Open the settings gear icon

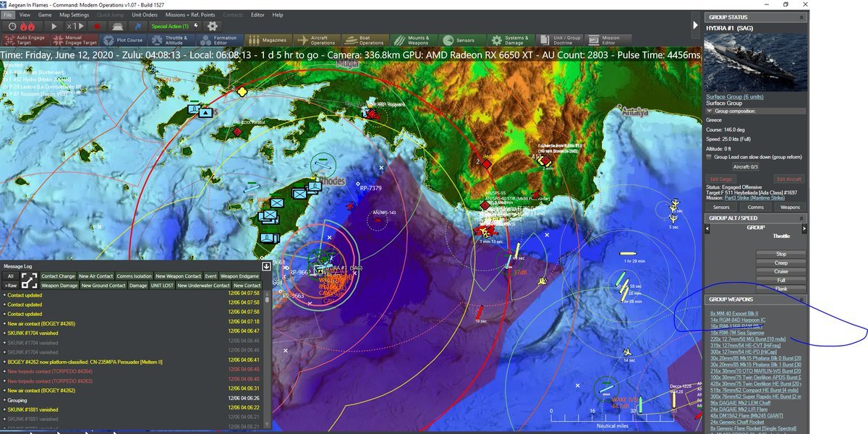click(212, 26)
